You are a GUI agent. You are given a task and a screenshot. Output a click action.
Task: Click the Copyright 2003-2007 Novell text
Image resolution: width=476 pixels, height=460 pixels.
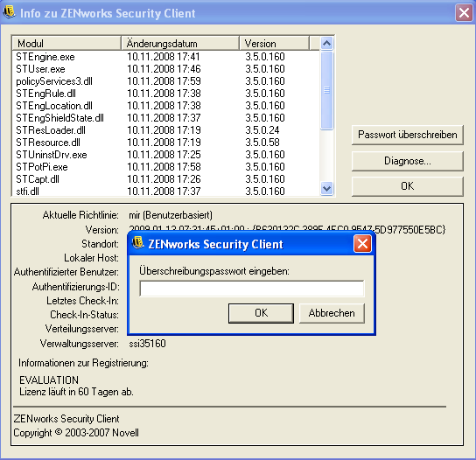76,433
